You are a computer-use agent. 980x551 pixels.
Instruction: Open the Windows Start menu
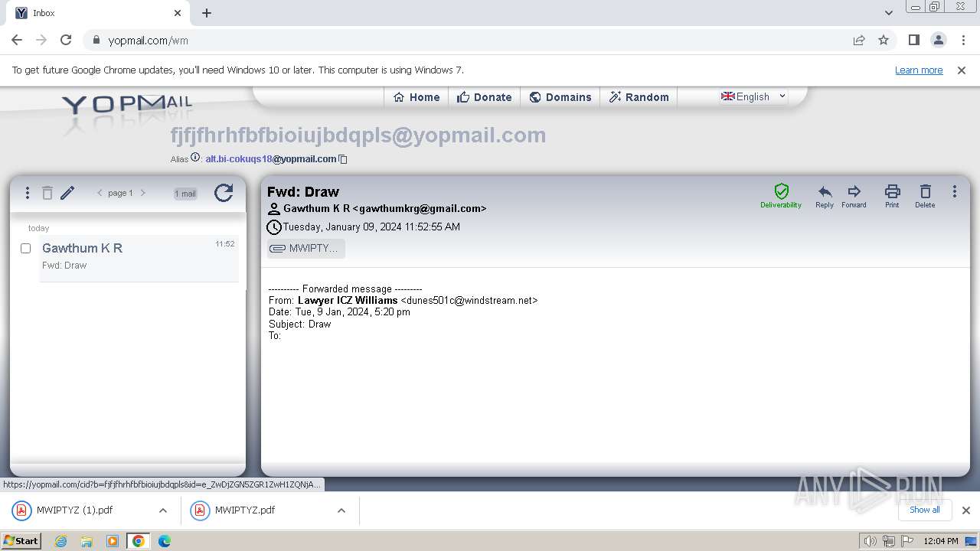21,540
